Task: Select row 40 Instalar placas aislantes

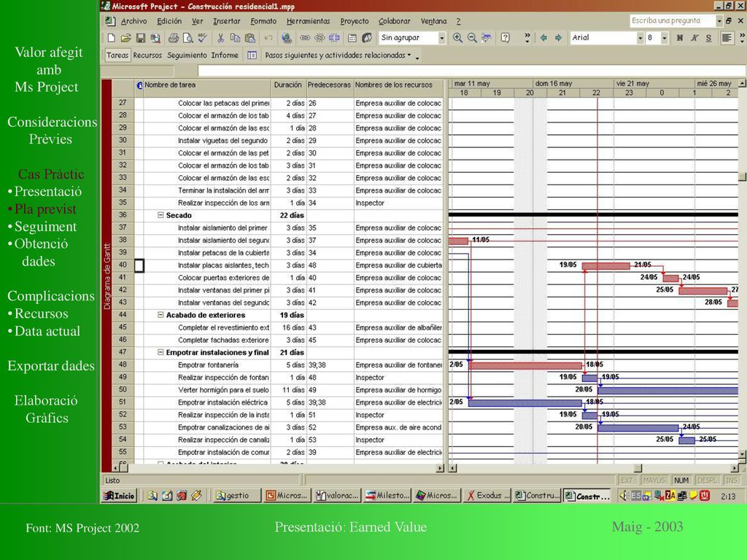Action: pos(123,265)
